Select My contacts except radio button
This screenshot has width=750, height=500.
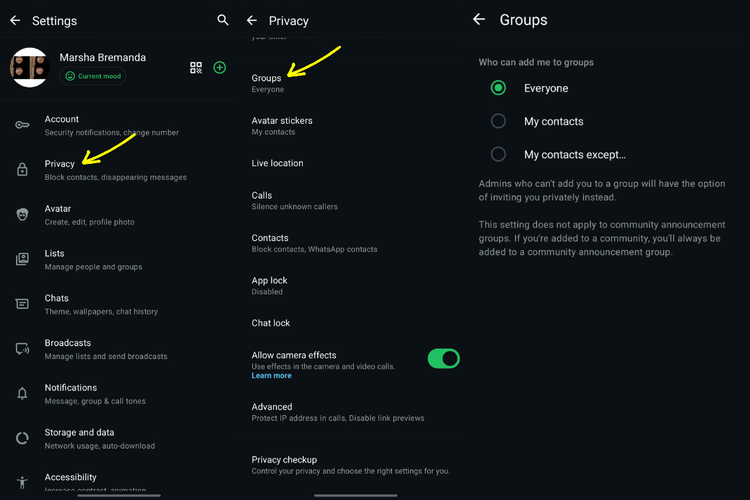(x=498, y=154)
